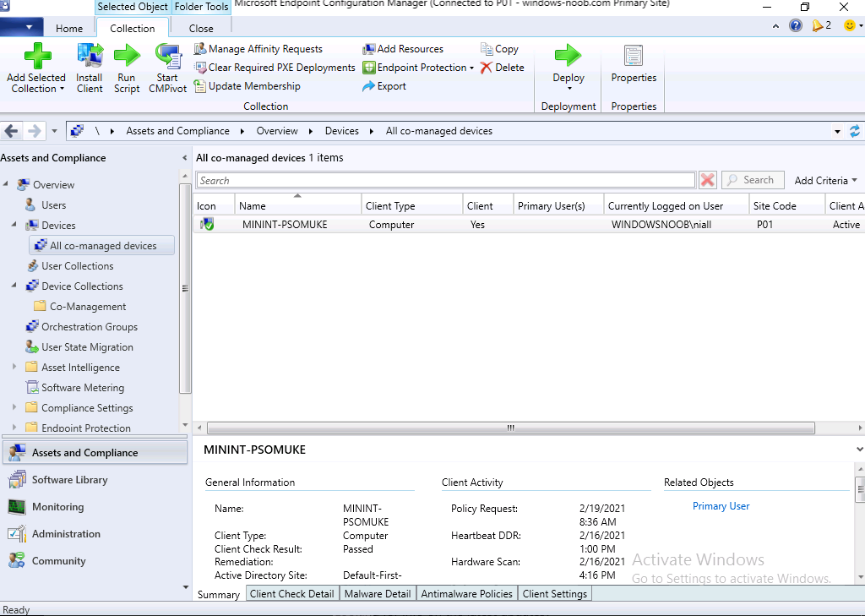865x616 pixels.
Task: Go back using the navigation arrow
Action: pos(12,131)
